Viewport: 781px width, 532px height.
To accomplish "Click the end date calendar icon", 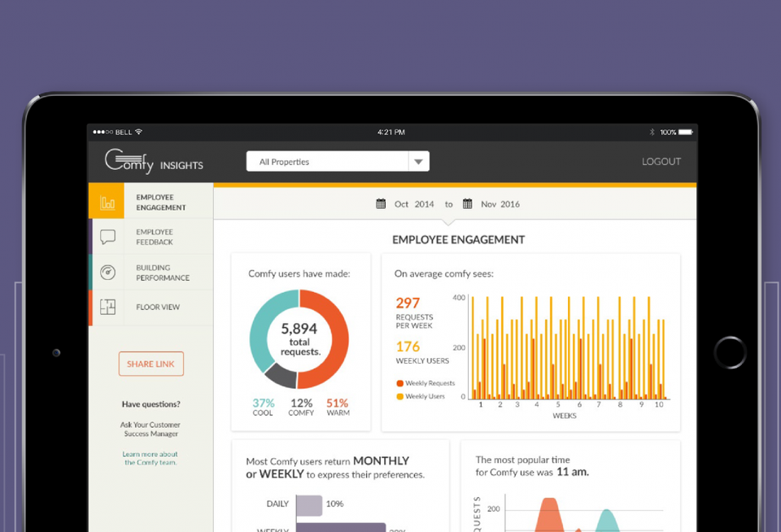I will tap(467, 203).
